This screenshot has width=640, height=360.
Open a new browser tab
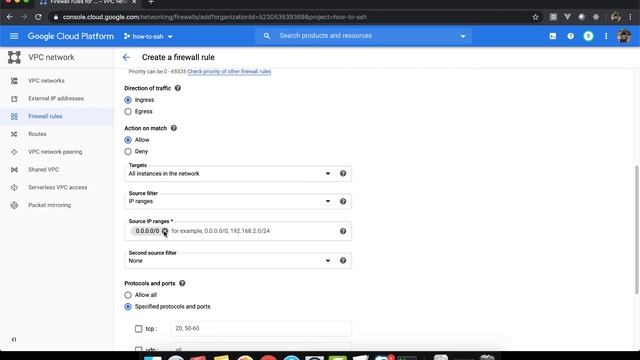[151, 2]
